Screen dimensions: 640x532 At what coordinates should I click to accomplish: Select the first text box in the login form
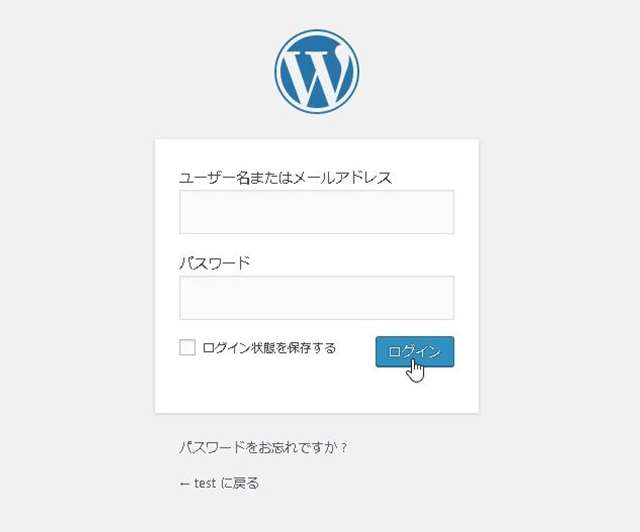click(316, 212)
